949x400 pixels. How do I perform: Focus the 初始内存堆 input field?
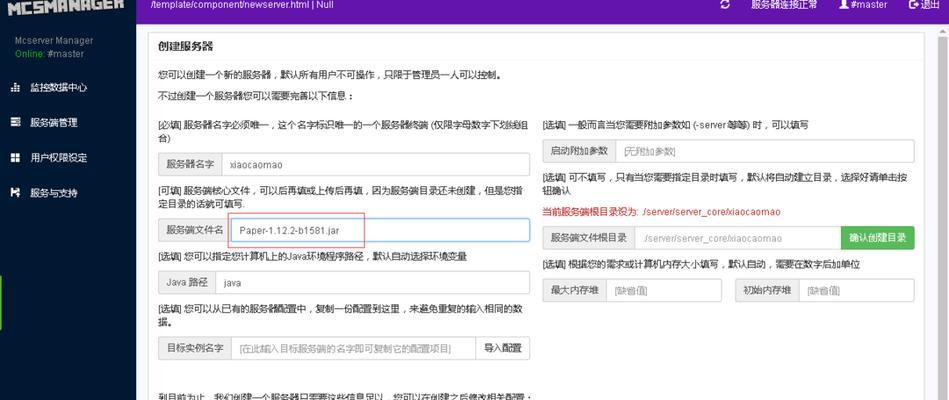(x=856, y=290)
